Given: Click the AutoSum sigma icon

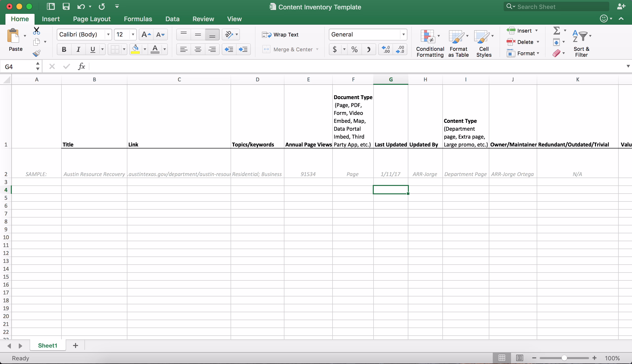Looking at the screenshot, I should click(x=556, y=31).
